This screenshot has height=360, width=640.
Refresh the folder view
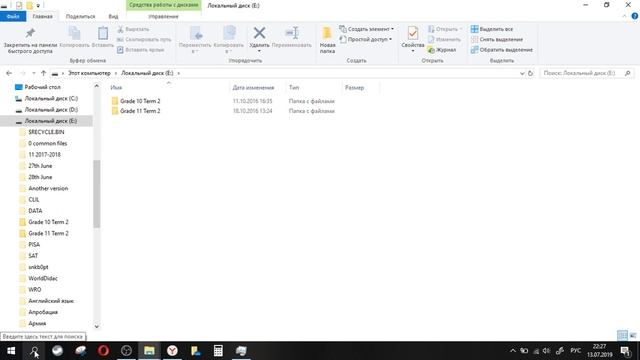(530, 73)
